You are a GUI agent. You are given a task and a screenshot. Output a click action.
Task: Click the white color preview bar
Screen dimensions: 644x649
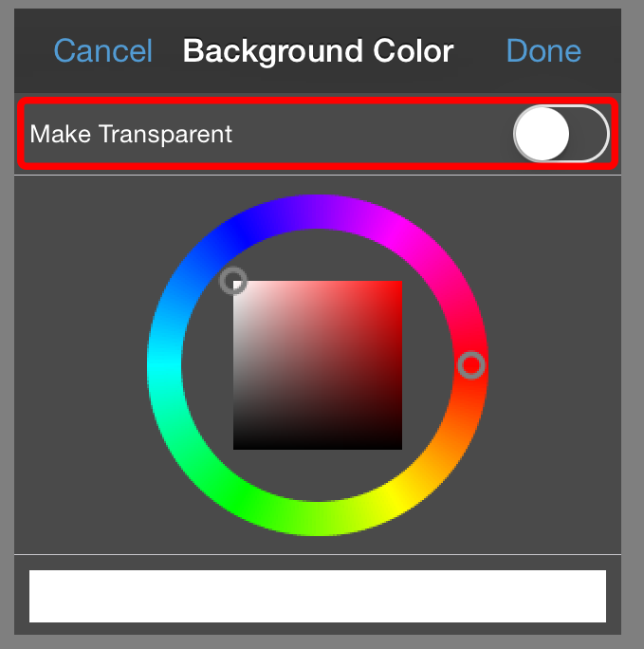(x=318, y=596)
